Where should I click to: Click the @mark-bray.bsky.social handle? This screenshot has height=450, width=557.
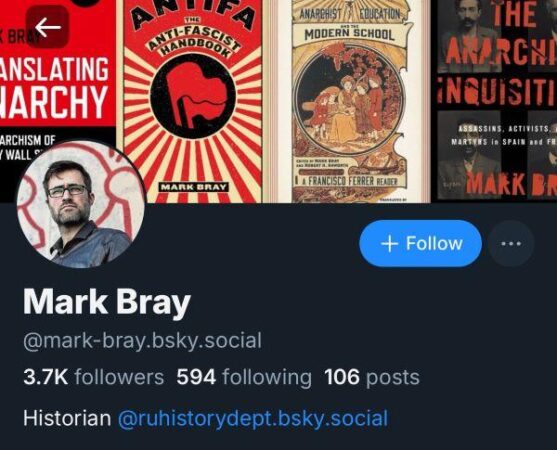(x=142, y=340)
